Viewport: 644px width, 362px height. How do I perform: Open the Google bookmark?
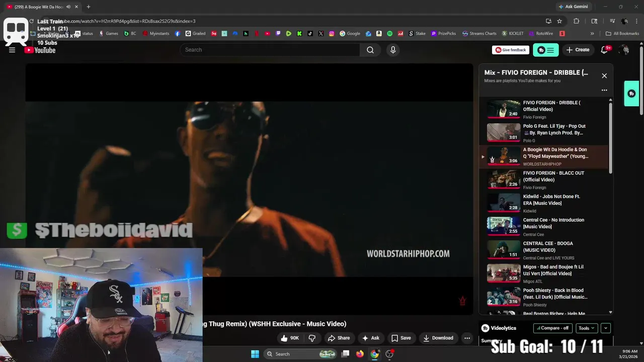coord(350,34)
